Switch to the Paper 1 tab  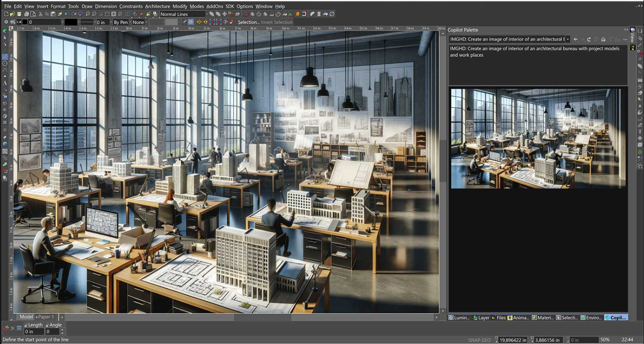[46, 317]
